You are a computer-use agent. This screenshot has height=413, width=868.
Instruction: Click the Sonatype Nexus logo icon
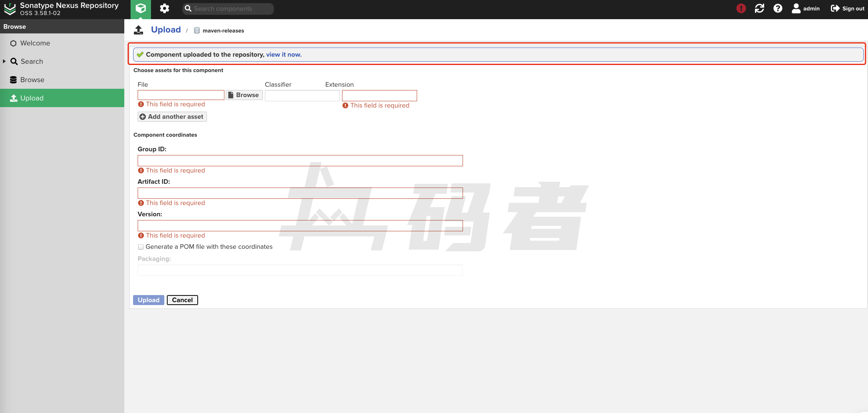tap(10, 9)
